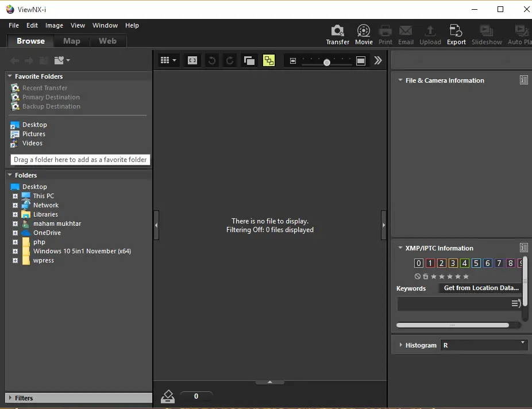Adjust the thumbnail size slider
The image size is (532, 409).
tap(327, 62)
